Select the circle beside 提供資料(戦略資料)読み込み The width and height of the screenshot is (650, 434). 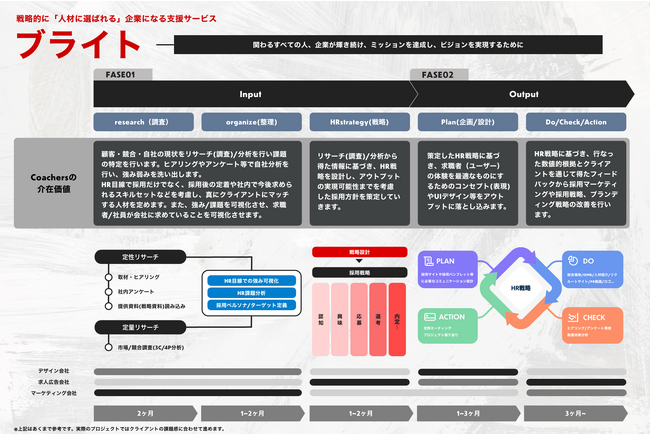[109, 306]
